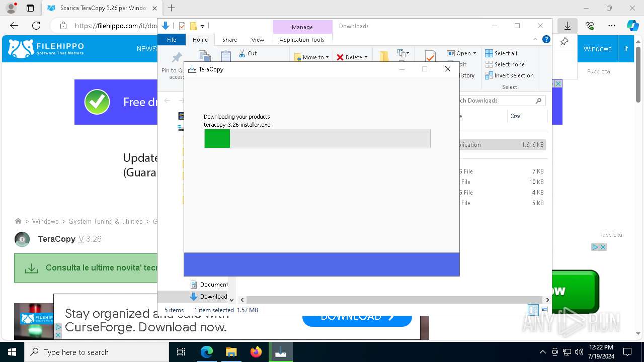Screen dimensions: 644x362
Task: Refresh the FileHippo page in Edge
Action: (36, 26)
